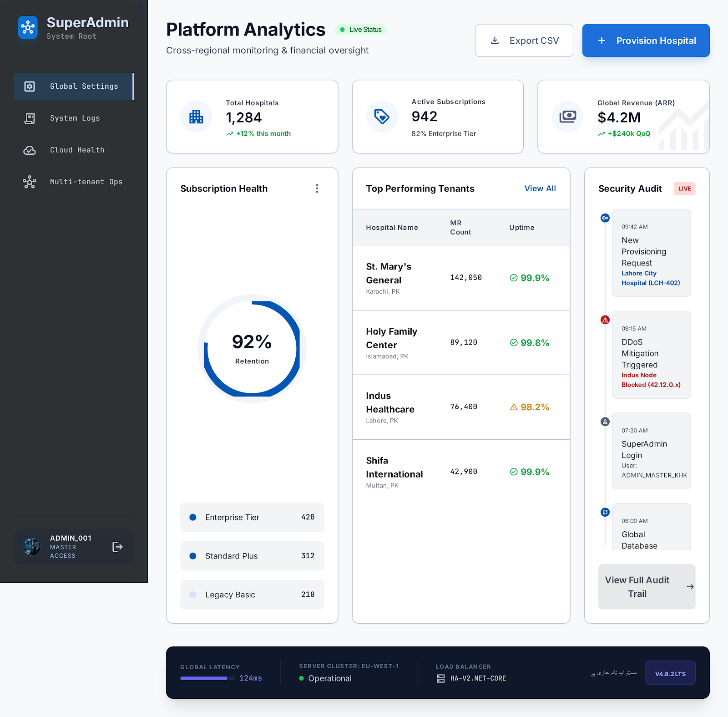Viewport: 728px width, 717px height.
Task: Select the Legacy Basic legend row
Action: point(252,595)
